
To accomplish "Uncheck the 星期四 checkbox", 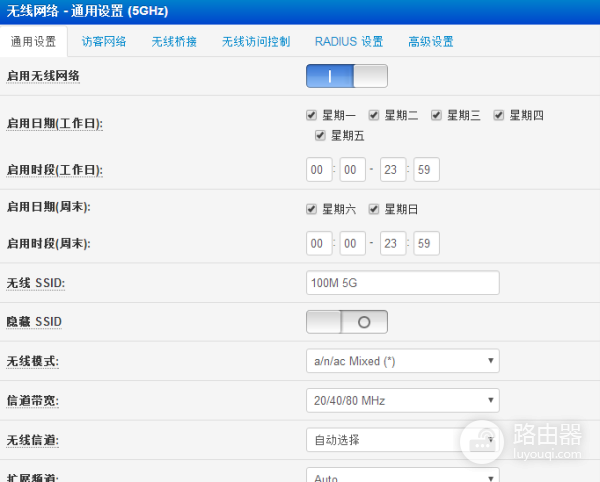I will [499, 115].
